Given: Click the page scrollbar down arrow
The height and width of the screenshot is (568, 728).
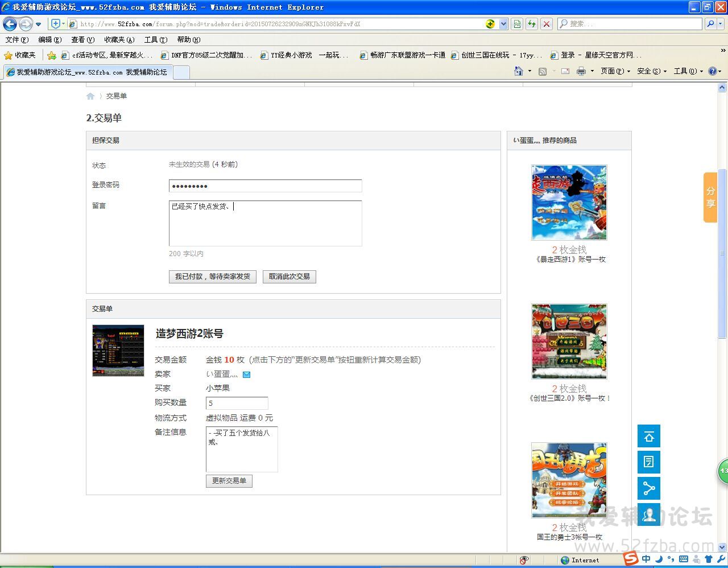Looking at the screenshot, I should (722, 548).
